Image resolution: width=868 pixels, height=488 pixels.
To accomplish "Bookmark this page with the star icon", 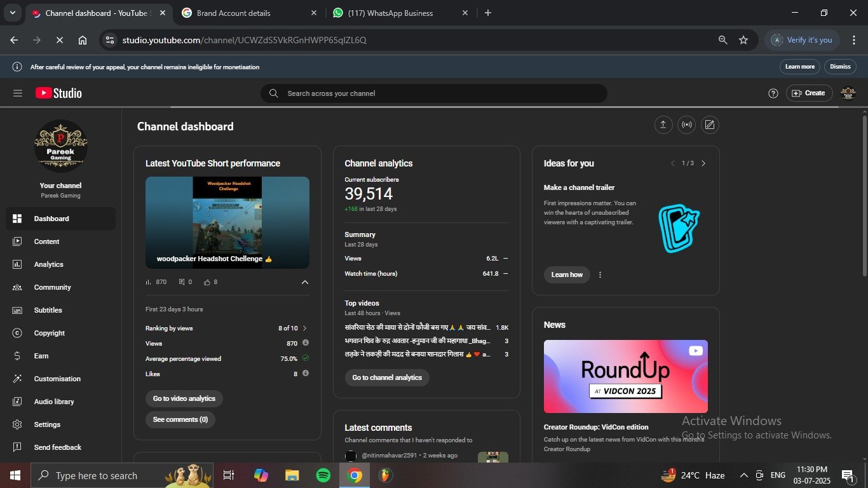I will click(x=743, y=40).
